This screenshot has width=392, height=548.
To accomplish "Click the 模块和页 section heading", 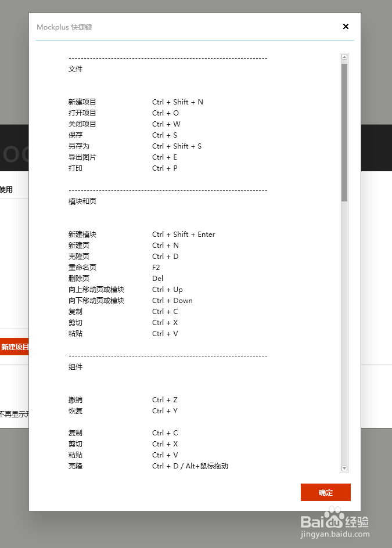I will [82, 201].
